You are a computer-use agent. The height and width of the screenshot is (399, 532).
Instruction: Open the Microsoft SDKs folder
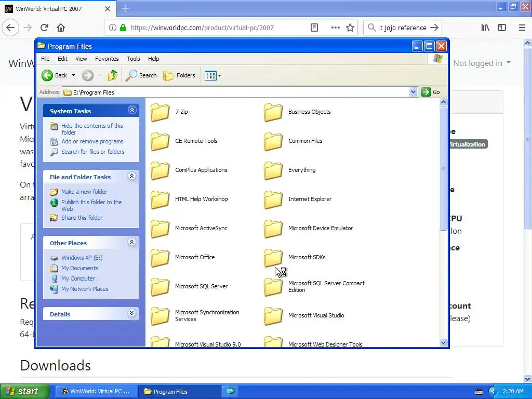click(x=295, y=258)
